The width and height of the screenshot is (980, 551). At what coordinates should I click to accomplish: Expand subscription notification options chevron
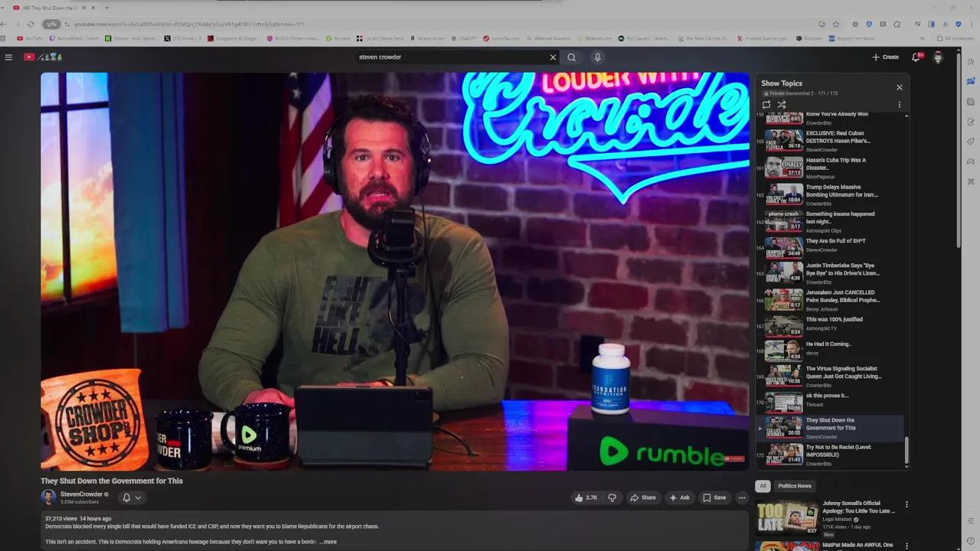pyautogui.click(x=139, y=497)
